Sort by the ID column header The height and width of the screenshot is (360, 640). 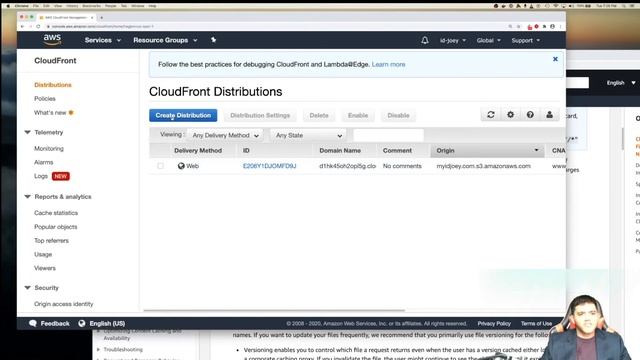coord(246,151)
